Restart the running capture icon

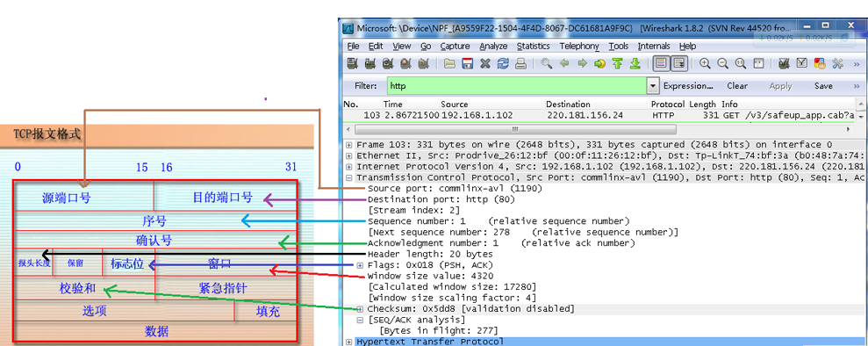424,63
